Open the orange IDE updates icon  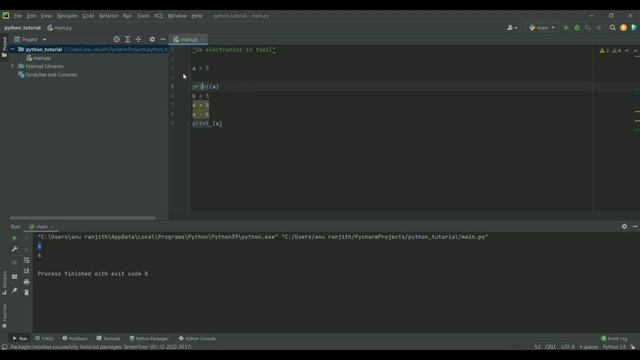click(x=623, y=28)
